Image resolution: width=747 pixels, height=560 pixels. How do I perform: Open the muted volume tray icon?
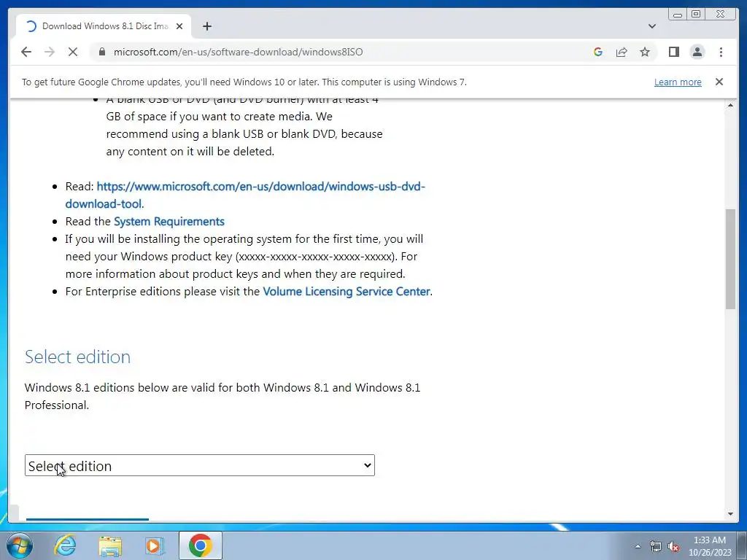pyautogui.click(x=673, y=546)
